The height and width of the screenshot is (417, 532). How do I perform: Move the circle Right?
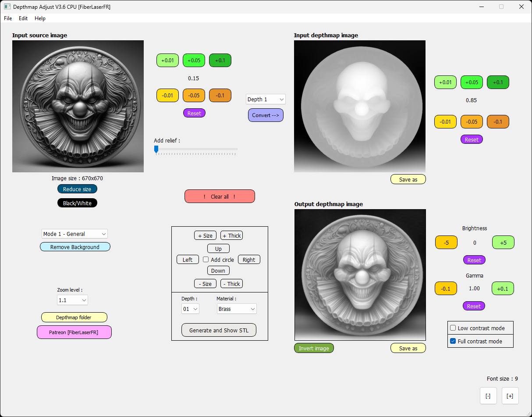coord(249,260)
